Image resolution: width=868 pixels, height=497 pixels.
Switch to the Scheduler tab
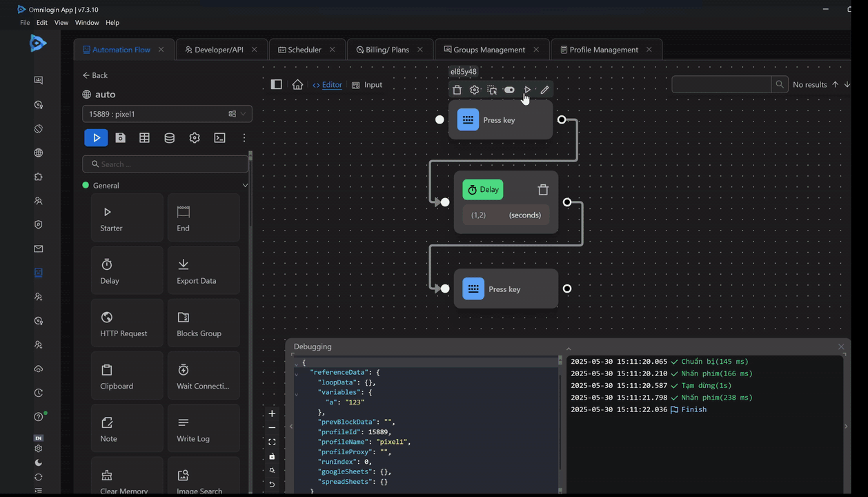pos(304,50)
